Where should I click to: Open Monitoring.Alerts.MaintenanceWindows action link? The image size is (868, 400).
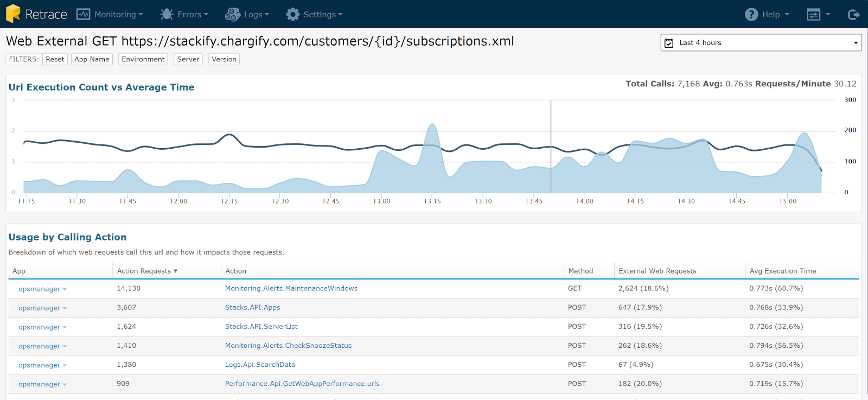pos(291,288)
